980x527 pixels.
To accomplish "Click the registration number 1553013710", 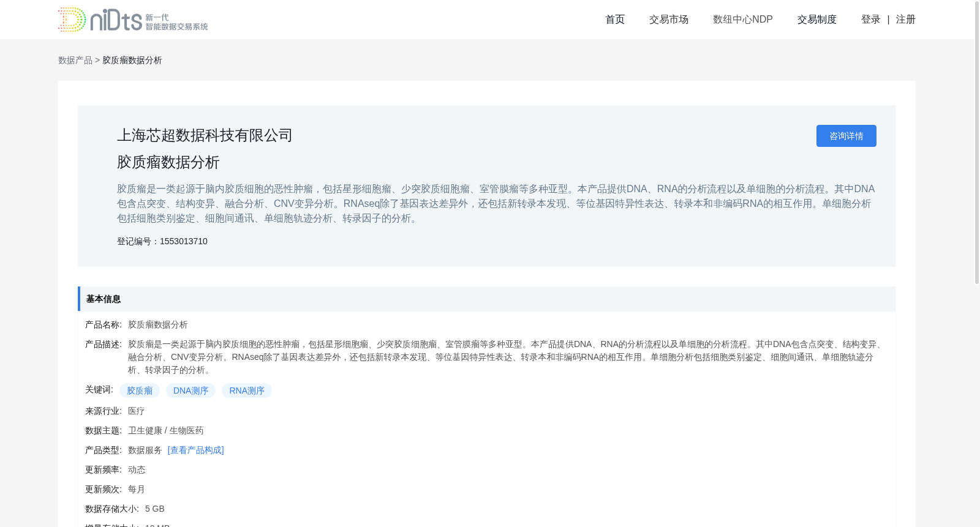I will click(184, 241).
